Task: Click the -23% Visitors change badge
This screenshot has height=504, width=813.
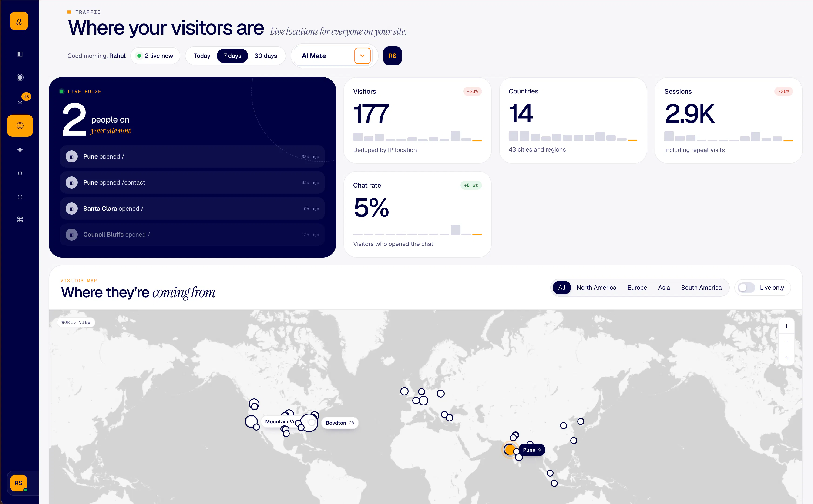Action: coord(472,91)
